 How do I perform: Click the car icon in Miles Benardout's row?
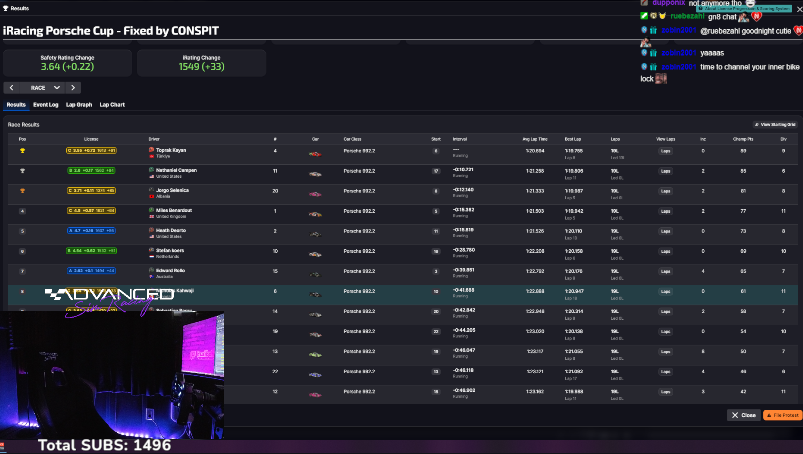[x=315, y=214]
